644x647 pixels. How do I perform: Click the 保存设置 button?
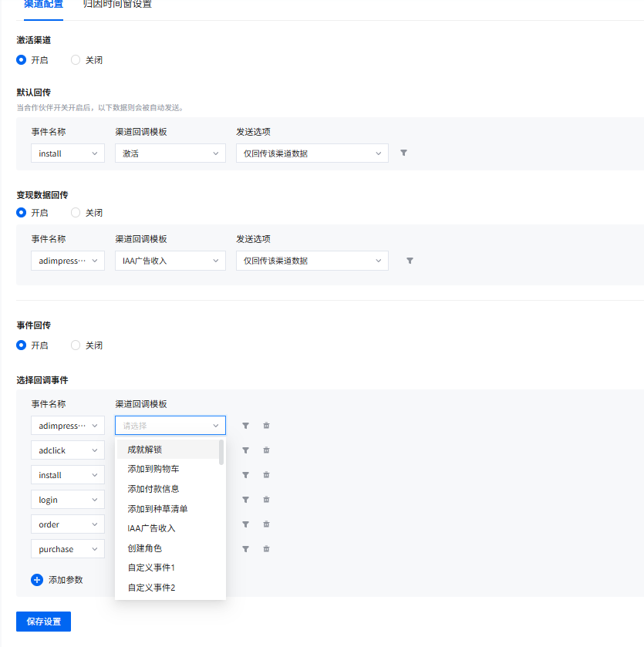pyautogui.click(x=43, y=622)
